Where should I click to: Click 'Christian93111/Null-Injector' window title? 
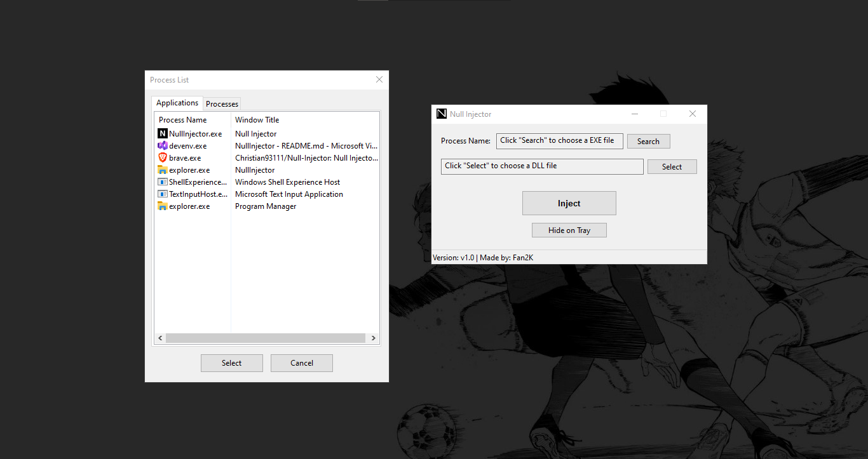pyautogui.click(x=306, y=158)
